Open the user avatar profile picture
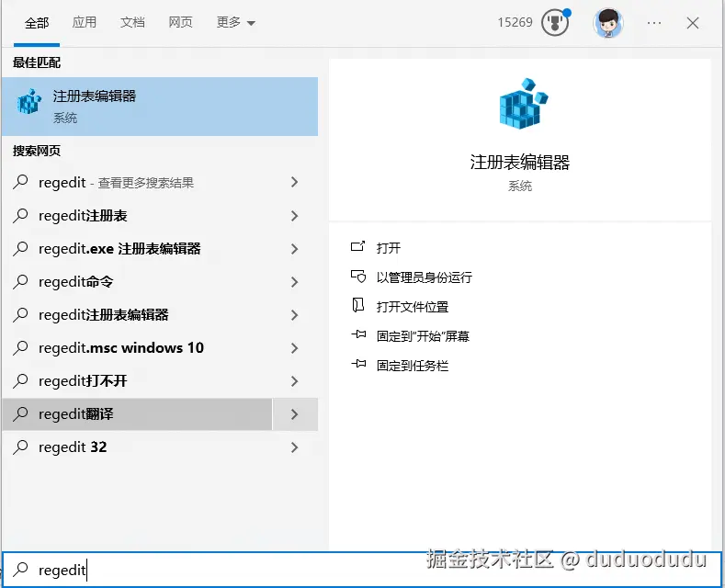 click(x=608, y=23)
